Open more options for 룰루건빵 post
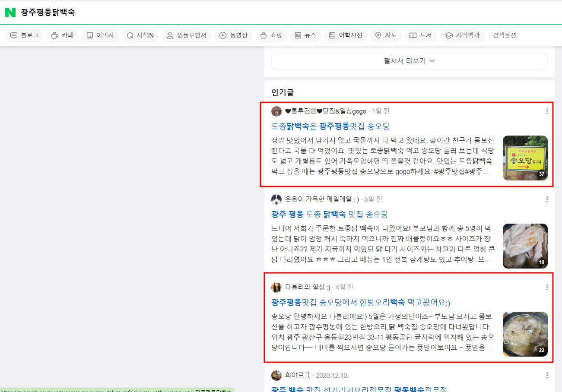The height and width of the screenshot is (392, 562). click(547, 111)
